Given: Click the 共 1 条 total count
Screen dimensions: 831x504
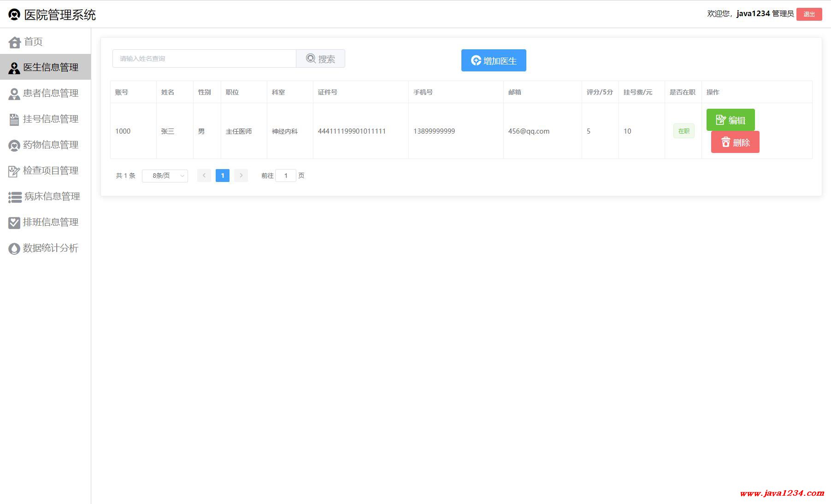Looking at the screenshot, I should (125, 176).
